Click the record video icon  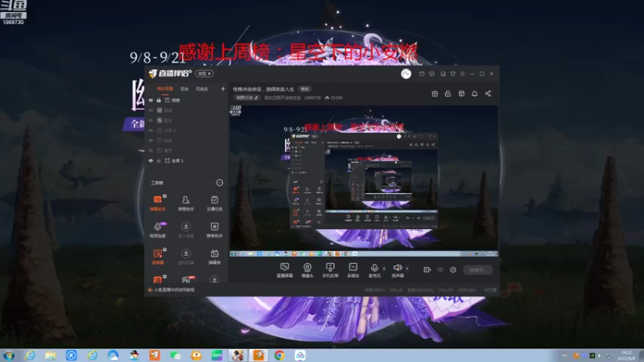tap(427, 269)
